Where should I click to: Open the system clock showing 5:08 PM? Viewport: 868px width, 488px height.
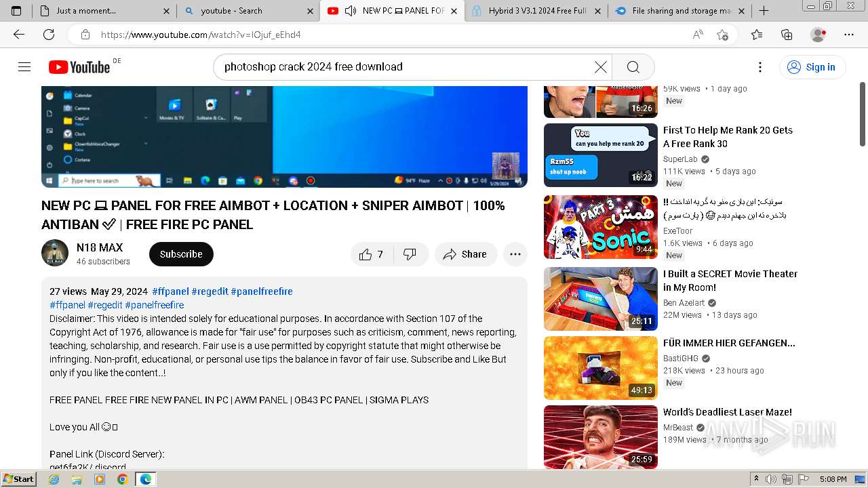point(833,479)
